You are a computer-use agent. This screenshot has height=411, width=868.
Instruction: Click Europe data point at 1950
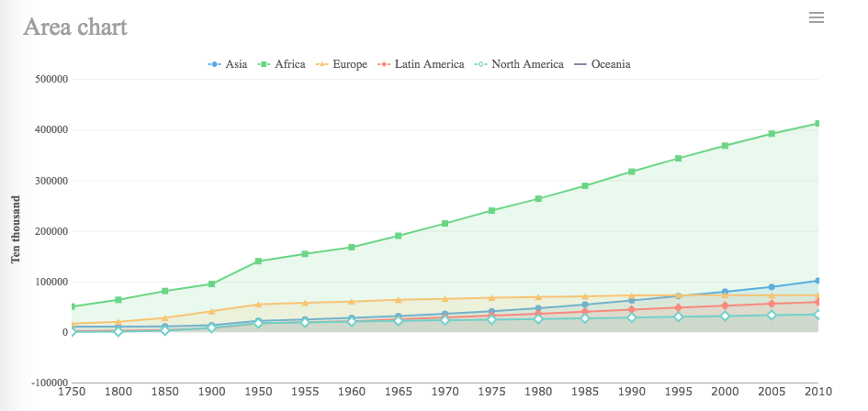coord(259,304)
